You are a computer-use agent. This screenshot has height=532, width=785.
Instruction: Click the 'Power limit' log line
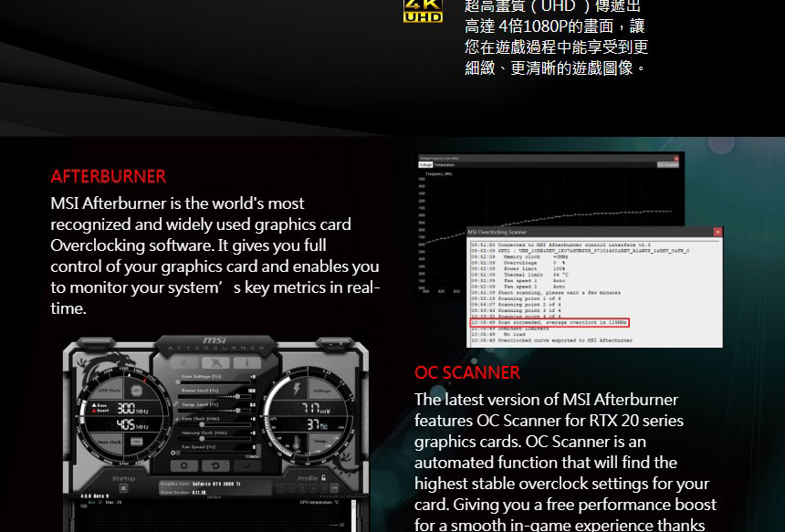click(x=518, y=269)
